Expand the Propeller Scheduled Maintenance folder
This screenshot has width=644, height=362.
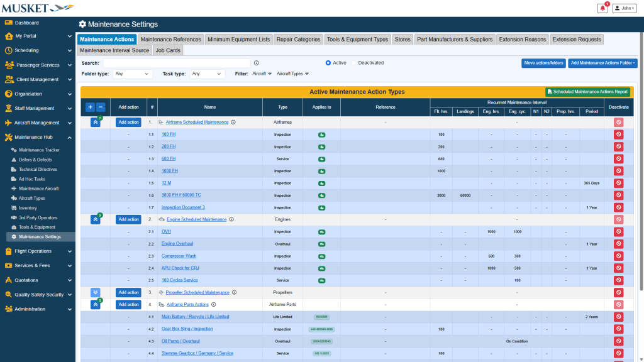95,292
